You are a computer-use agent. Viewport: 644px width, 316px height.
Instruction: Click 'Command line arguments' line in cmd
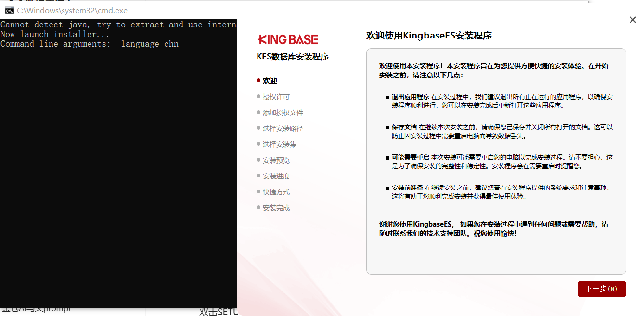[90, 44]
